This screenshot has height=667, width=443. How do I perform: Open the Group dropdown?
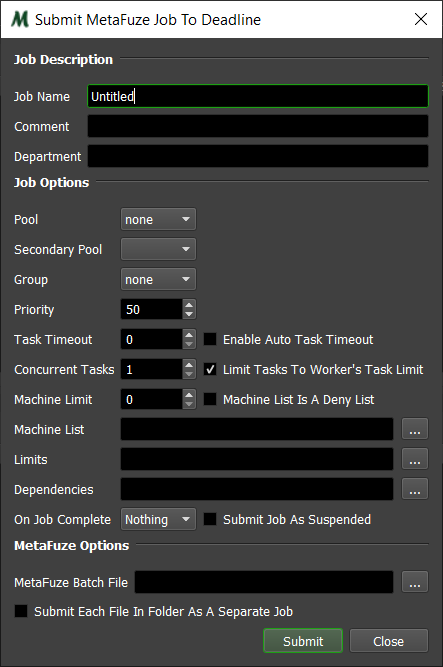(x=158, y=279)
